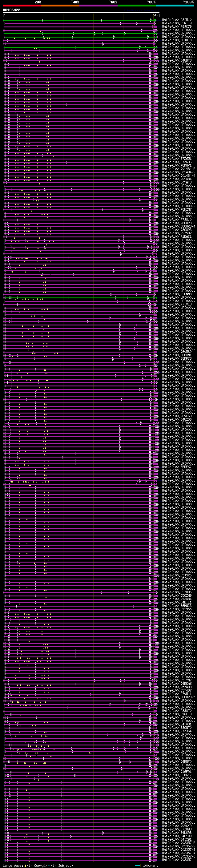Select the UniRef100_Q5TYM7 label
The height and width of the screenshot is (868, 197).
coord(177,680)
